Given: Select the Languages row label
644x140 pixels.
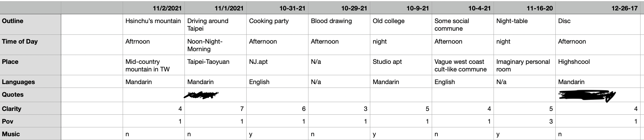Looking at the screenshot, I should point(31,82).
